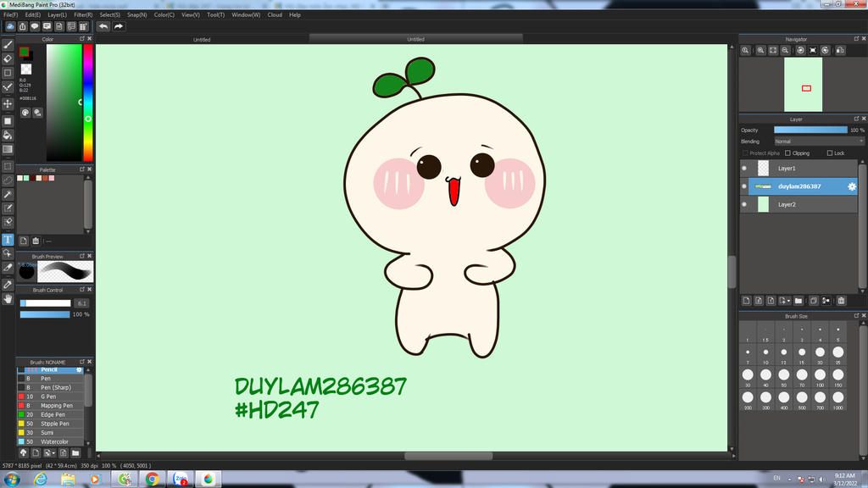
Task: Click the foreground green color swatch
Action: (x=24, y=52)
